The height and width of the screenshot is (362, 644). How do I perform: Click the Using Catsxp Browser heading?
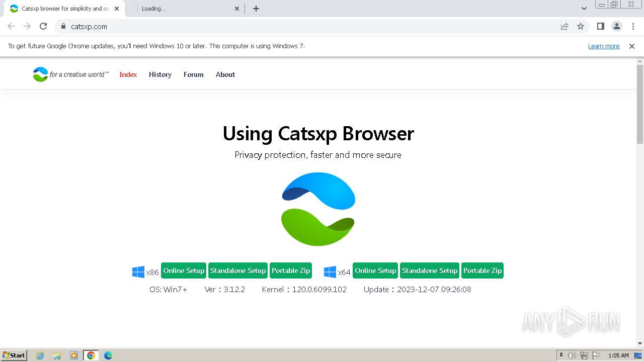318,133
